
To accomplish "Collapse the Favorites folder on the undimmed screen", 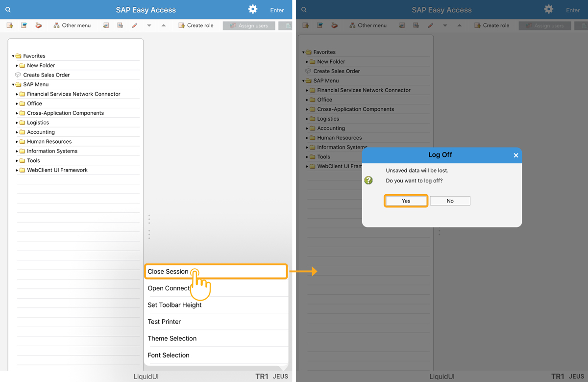I will [13, 56].
